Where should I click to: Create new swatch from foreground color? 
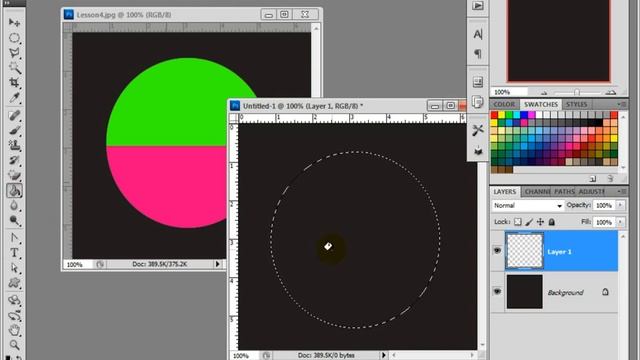coord(593,179)
